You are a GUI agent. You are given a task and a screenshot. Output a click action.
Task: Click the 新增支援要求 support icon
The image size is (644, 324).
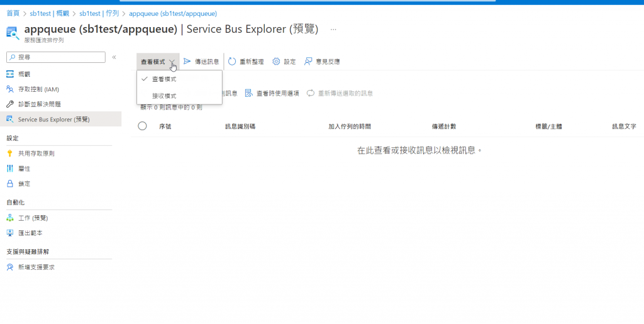(x=10, y=267)
